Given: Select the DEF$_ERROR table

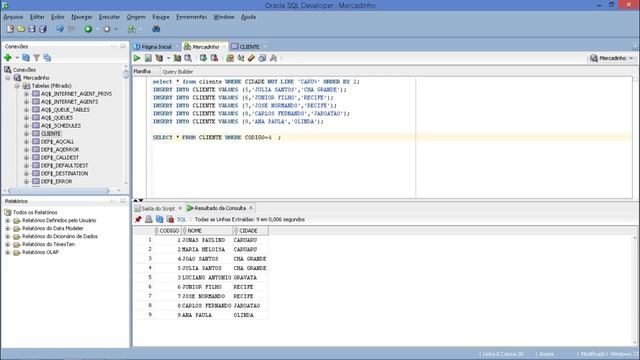Looking at the screenshot, I should click(x=56, y=181).
